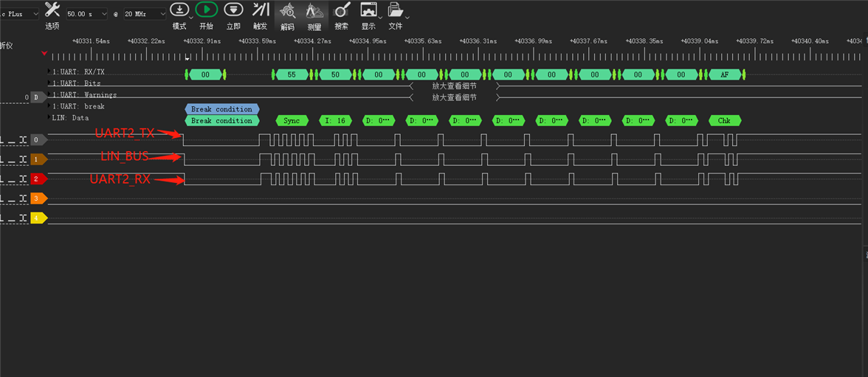The height and width of the screenshot is (377, 868).
Task: Select channel 1 brown label tag
Action: (38, 159)
